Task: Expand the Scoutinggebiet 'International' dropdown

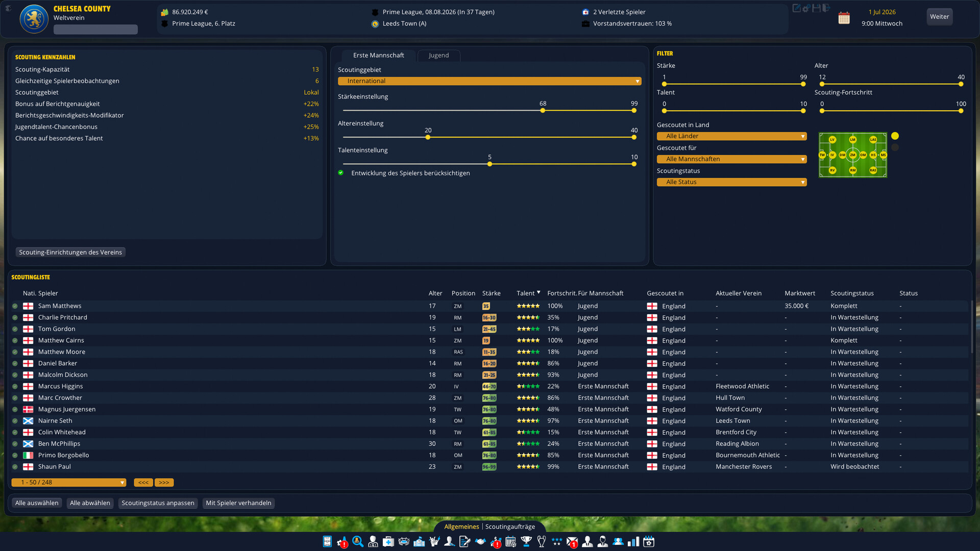Action: pyautogui.click(x=489, y=81)
